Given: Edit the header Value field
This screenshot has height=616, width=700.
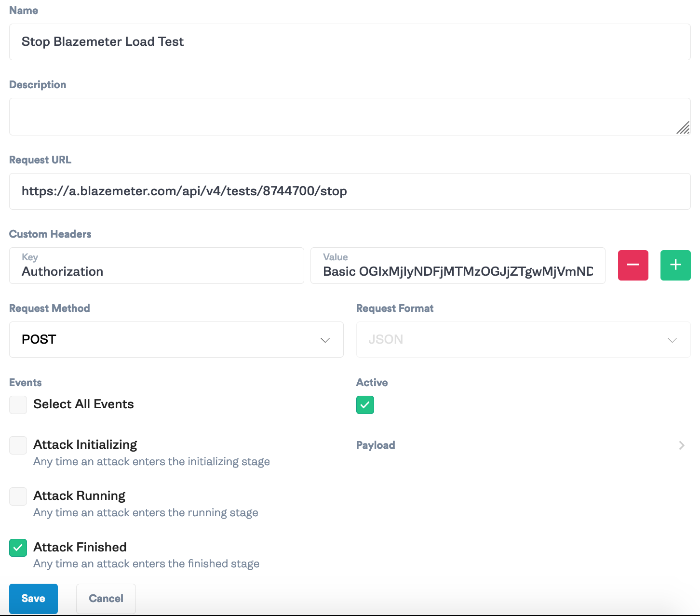Looking at the screenshot, I should point(458,266).
